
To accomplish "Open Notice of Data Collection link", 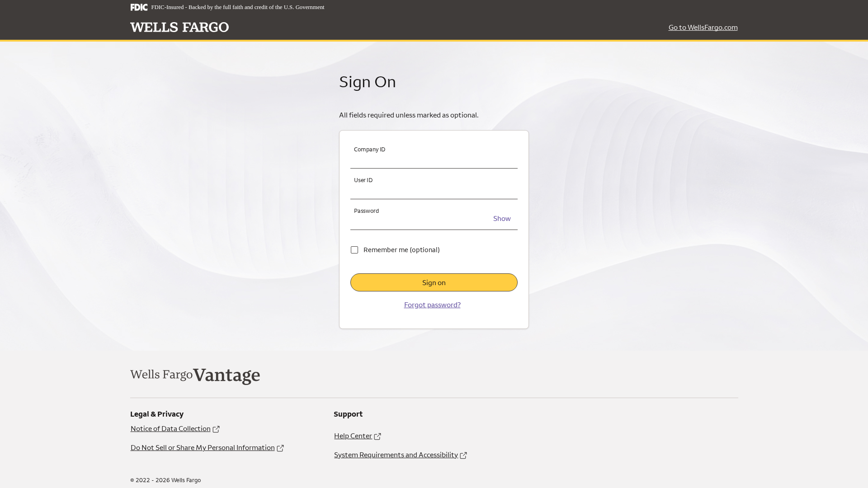I will (x=170, y=429).
